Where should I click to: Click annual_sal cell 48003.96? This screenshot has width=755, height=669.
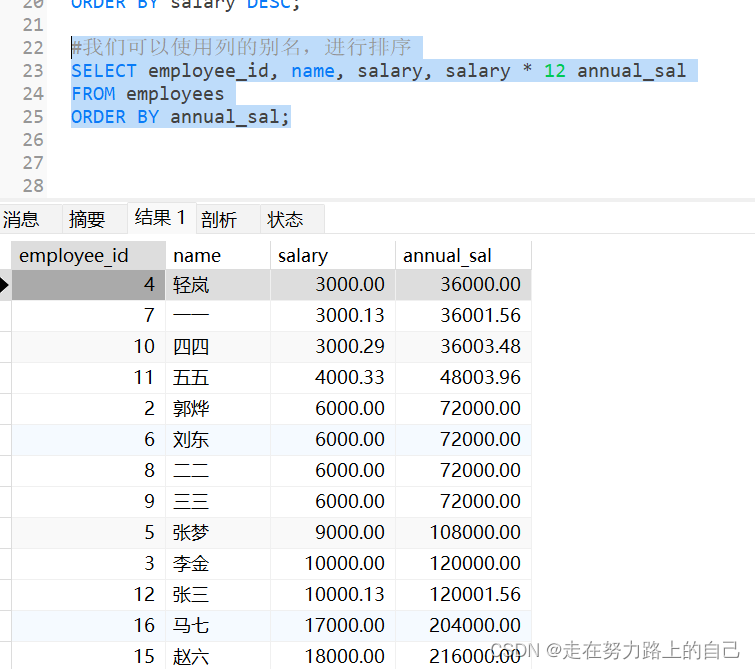pyautogui.click(x=463, y=378)
